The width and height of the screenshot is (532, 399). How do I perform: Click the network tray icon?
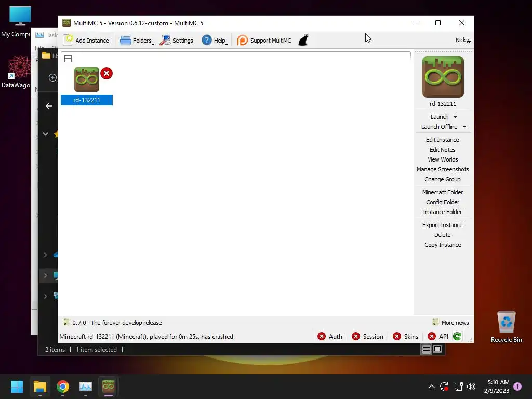(458, 387)
